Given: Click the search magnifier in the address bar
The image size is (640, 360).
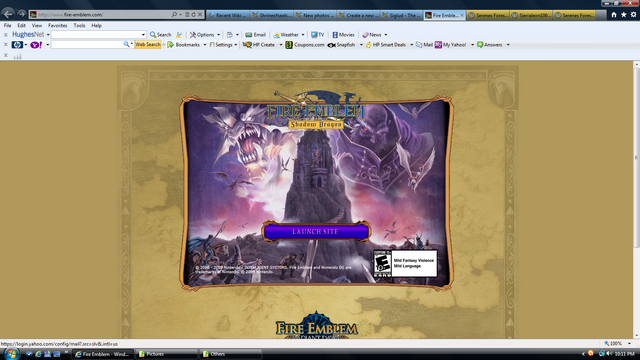Looking at the screenshot, I should click(x=174, y=14).
